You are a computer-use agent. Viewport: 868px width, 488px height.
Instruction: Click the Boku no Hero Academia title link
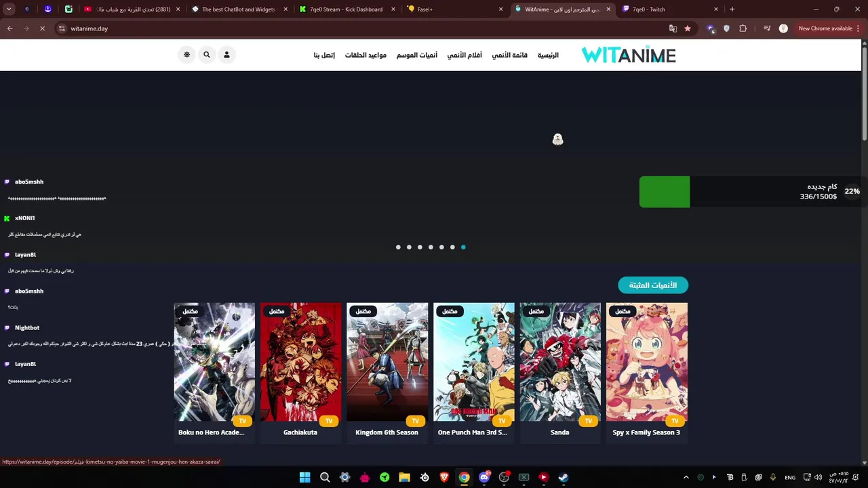[x=211, y=432]
